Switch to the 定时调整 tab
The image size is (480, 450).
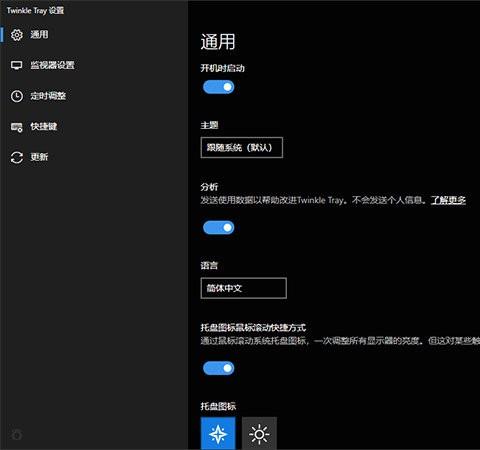tap(48, 96)
